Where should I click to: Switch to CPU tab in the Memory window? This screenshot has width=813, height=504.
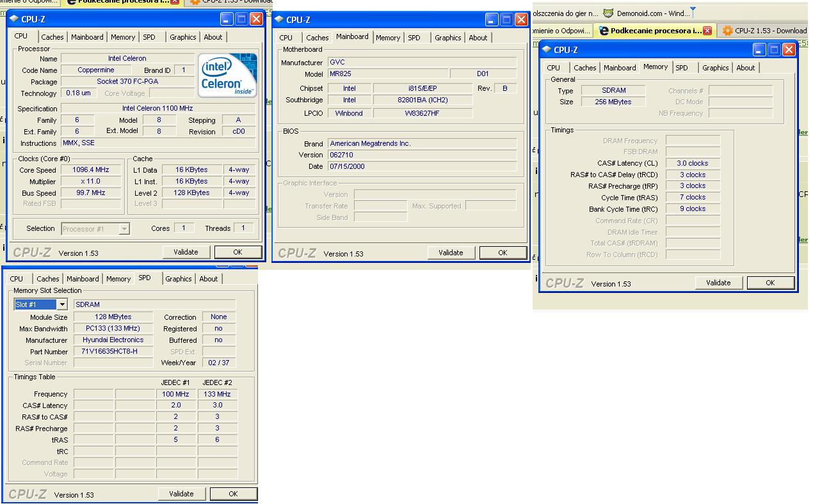[554, 68]
